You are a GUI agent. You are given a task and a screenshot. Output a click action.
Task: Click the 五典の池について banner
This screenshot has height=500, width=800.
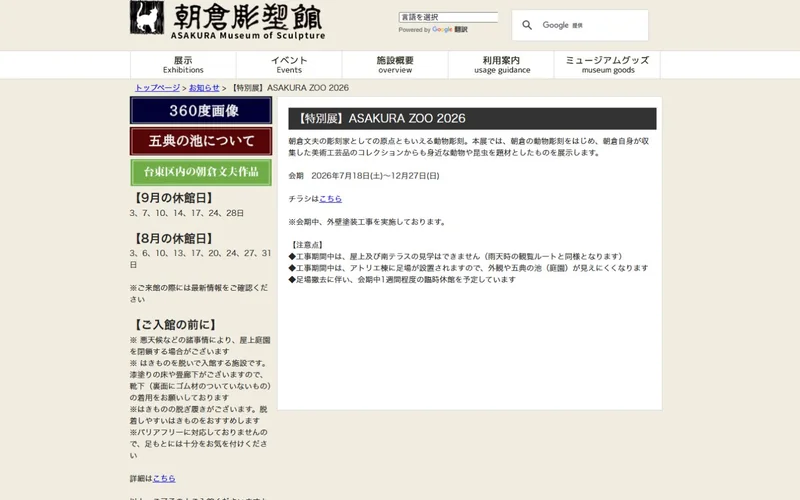click(x=201, y=141)
